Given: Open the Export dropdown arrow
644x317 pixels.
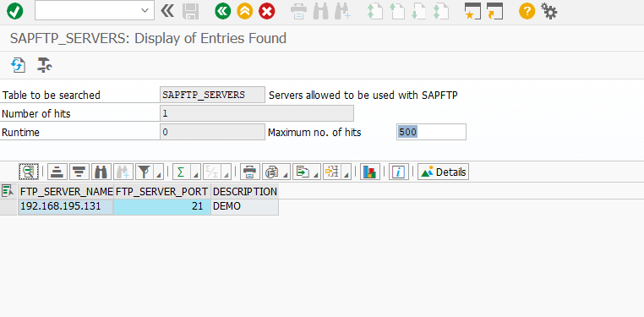Looking at the screenshot, I should click(x=316, y=172).
